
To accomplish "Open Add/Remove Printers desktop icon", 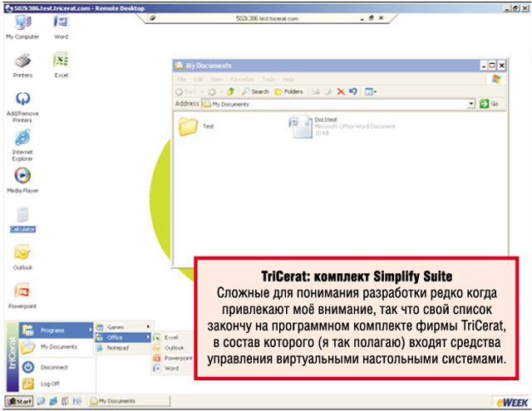I will 22,107.
